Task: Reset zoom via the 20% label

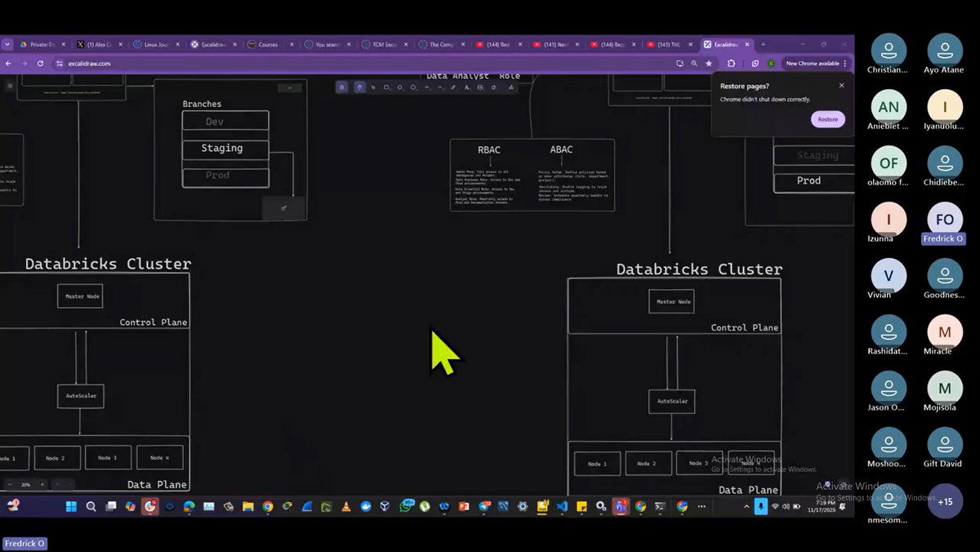Action: 26,484
